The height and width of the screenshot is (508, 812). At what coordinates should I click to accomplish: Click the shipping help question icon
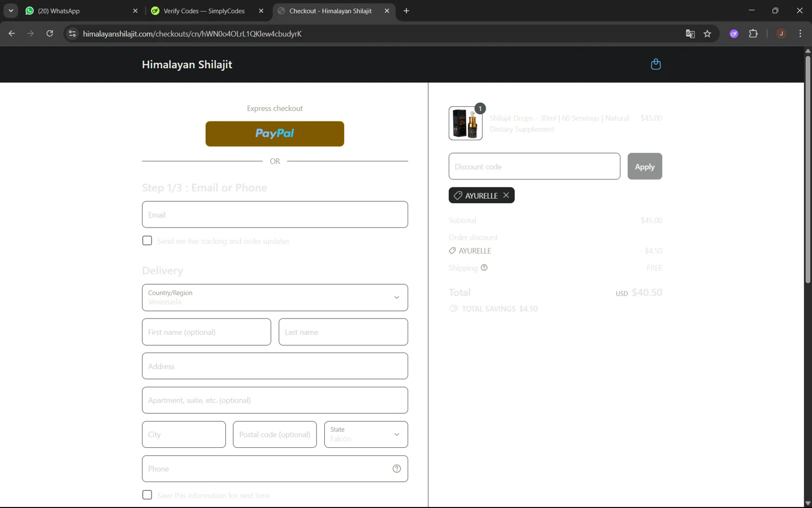[484, 268]
